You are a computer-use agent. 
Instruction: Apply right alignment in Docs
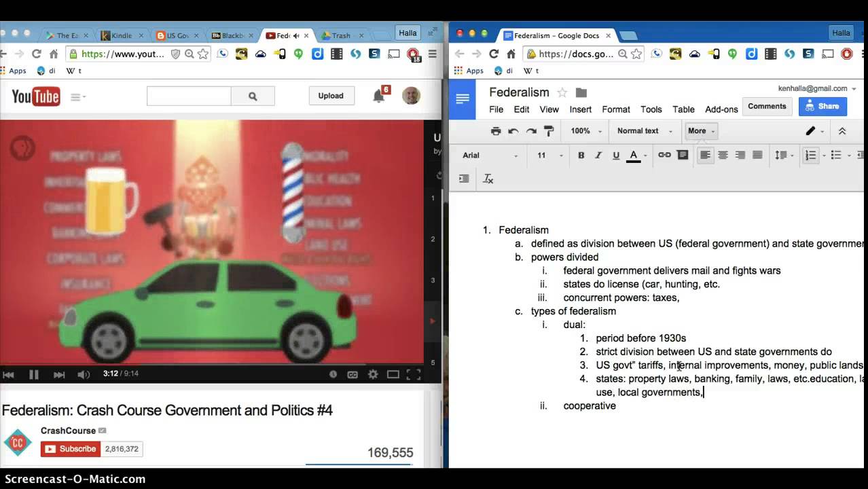740,155
